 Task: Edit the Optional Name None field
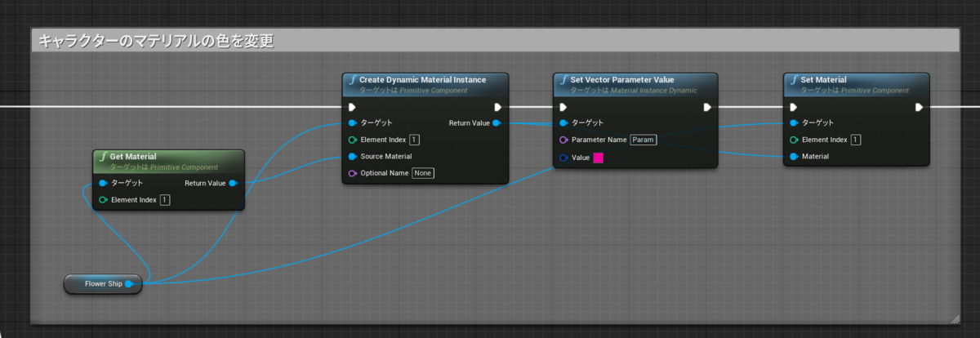pyautogui.click(x=422, y=173)
